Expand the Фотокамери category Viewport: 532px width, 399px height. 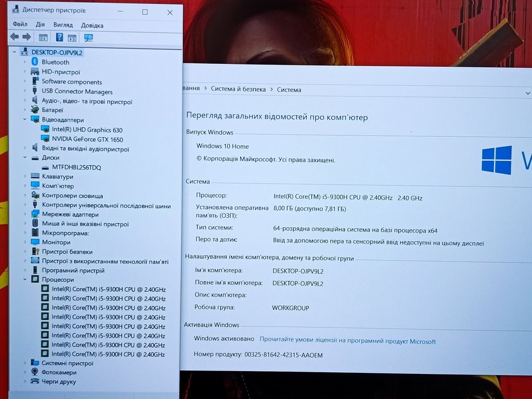pyautogui.click(x=25, y=372)
